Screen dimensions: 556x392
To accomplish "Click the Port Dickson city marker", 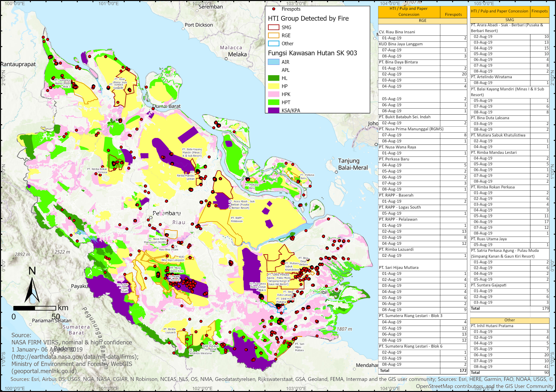I will [x=183, y=29].
